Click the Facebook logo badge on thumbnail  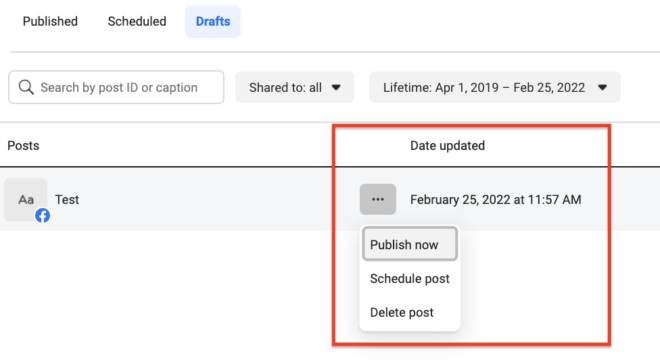[x=43, y=216]
